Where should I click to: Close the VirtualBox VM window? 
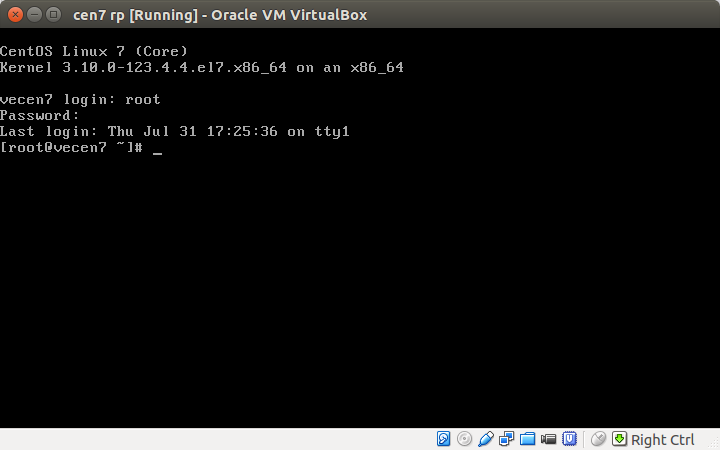coord(15,15)
